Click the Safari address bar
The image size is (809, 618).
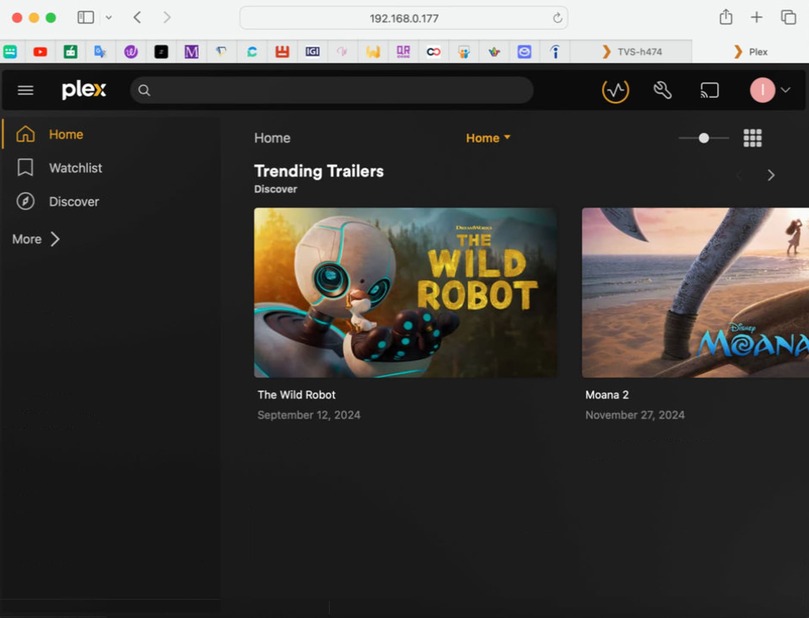[404, 18]
